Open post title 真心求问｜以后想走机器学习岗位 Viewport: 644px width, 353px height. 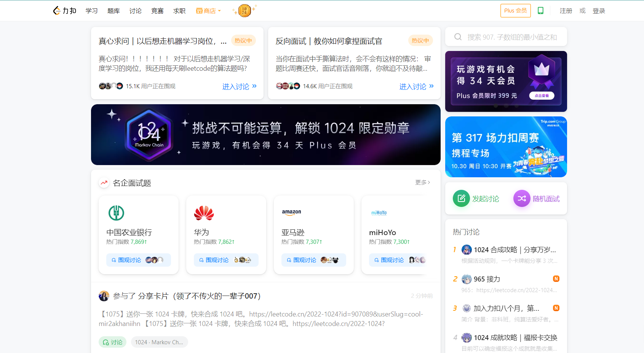(x=163, y=41)
